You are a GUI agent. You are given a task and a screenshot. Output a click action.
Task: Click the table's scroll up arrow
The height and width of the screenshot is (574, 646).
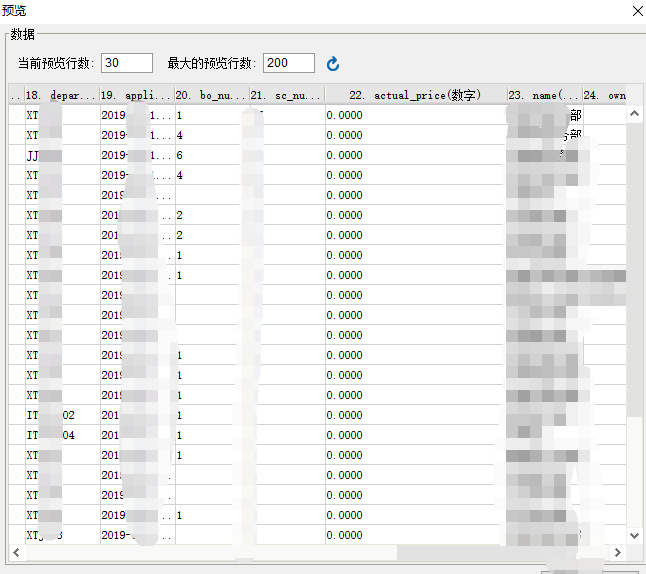634,113
